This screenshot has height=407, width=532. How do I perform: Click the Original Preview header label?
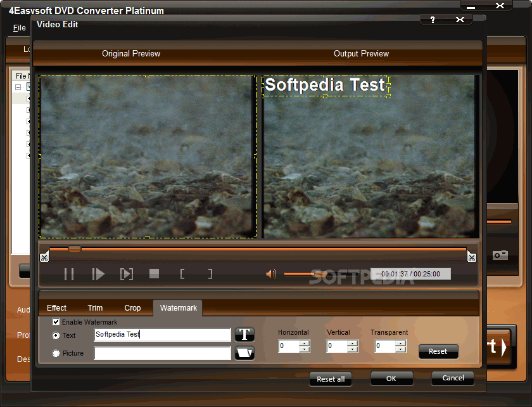(x=131, y=54)
